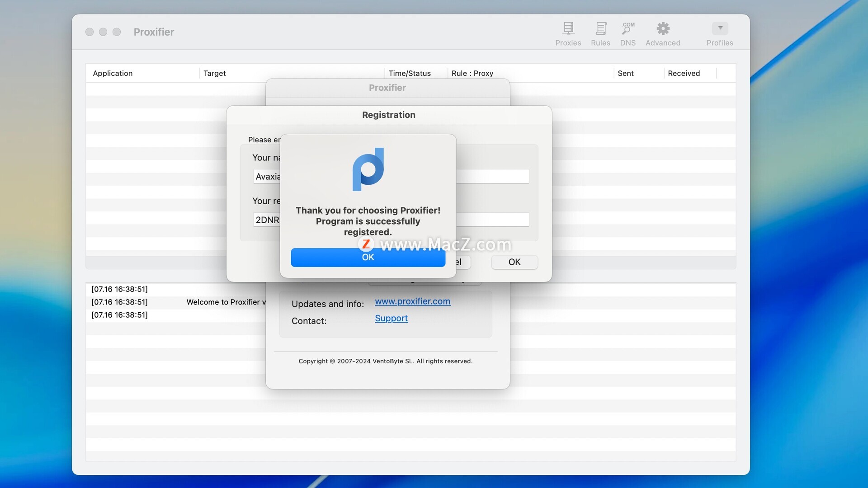Click the main window zoom button
The height and width of the screenshot is (488, 868).
click(x=117, y=32)
